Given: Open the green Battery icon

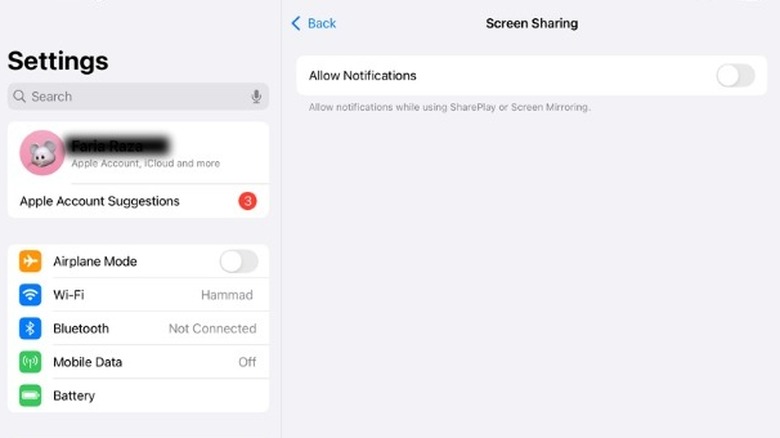Looking at the screenshot, I should pos(30,396).
